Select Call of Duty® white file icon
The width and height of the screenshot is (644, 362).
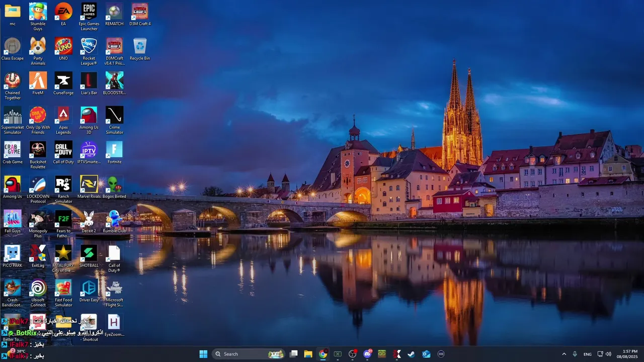pyautogui.click(x=114, y=259)
